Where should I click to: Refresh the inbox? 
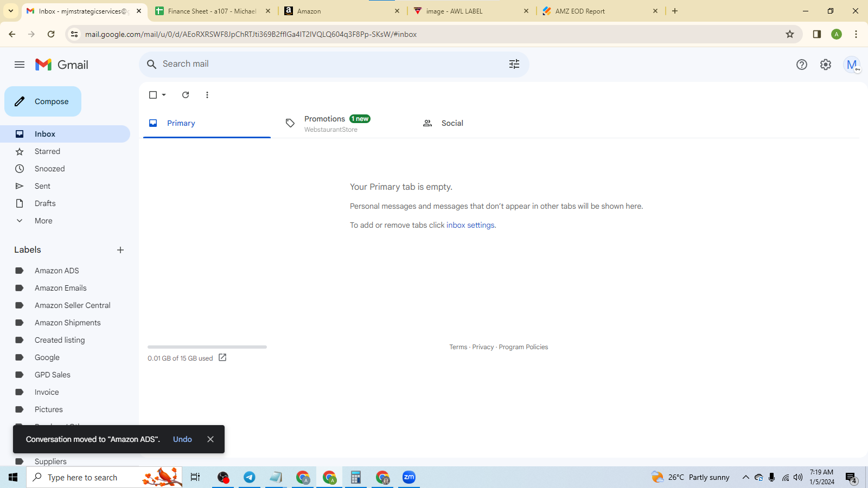pyautogui.click(x=186, y=95)
